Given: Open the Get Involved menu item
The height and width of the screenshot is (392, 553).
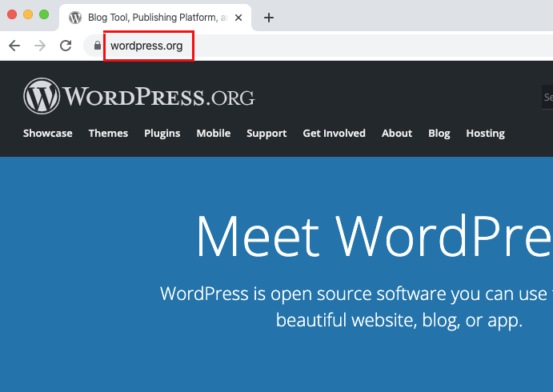Looking at the screenshot, I should [x=334, y=134].
